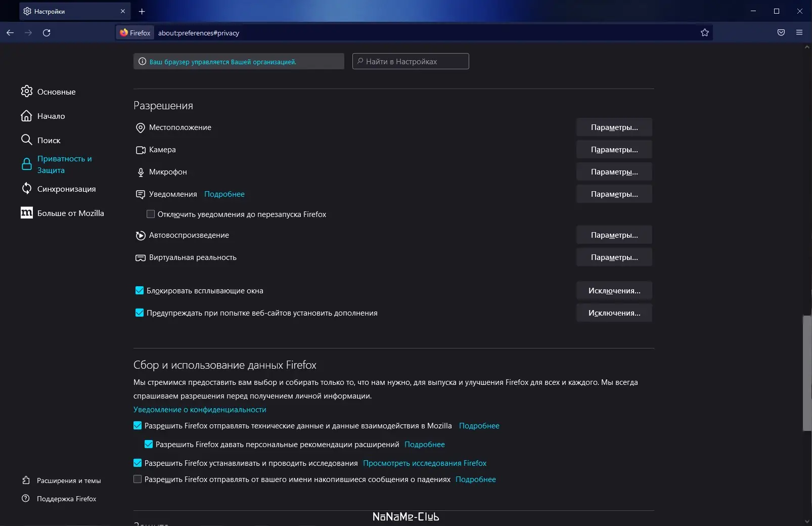Enable sending crash reports checkbox
The height and width of the screenshot is (526, 812).
tap(138, 479)
